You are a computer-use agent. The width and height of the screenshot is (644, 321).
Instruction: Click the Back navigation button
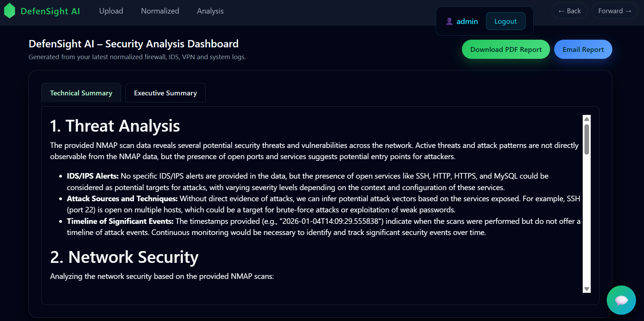coord(570,11)
